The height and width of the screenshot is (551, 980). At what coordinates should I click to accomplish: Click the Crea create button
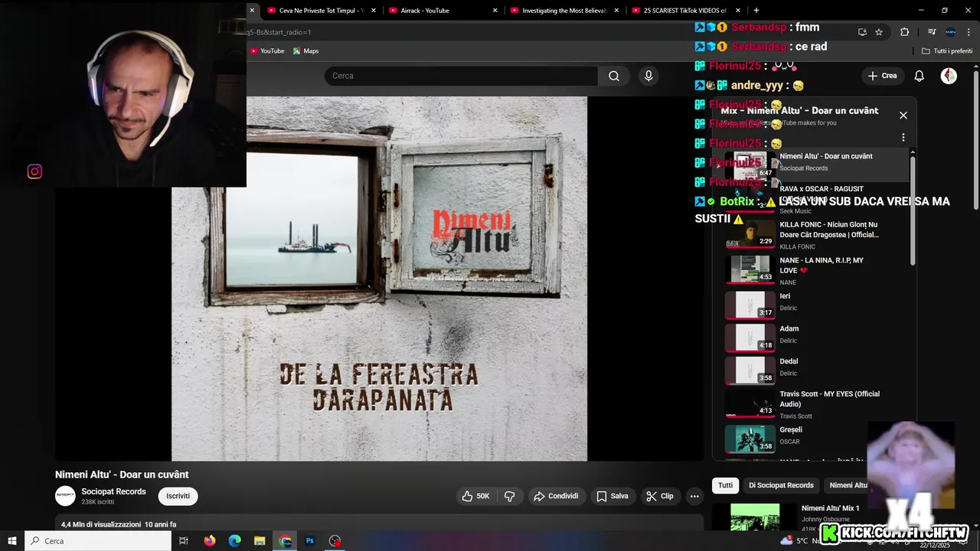tap(881, 76)
